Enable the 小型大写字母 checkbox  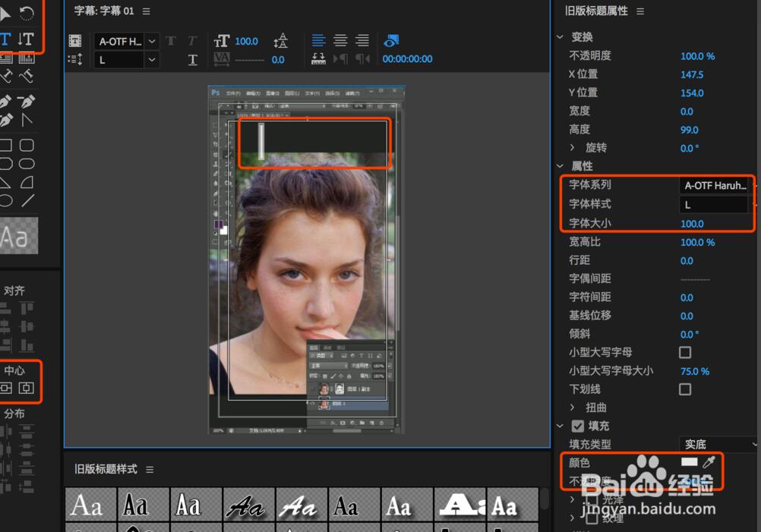tap(685, 352)
